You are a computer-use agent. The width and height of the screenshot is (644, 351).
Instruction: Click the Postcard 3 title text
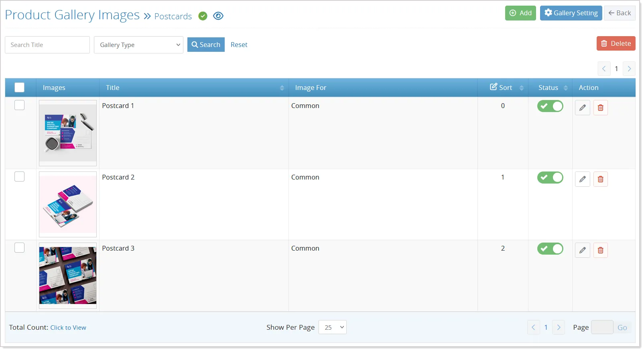point(118,248)
